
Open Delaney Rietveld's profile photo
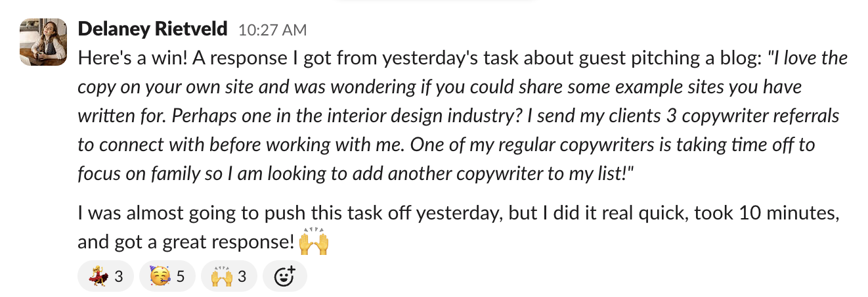43,42
